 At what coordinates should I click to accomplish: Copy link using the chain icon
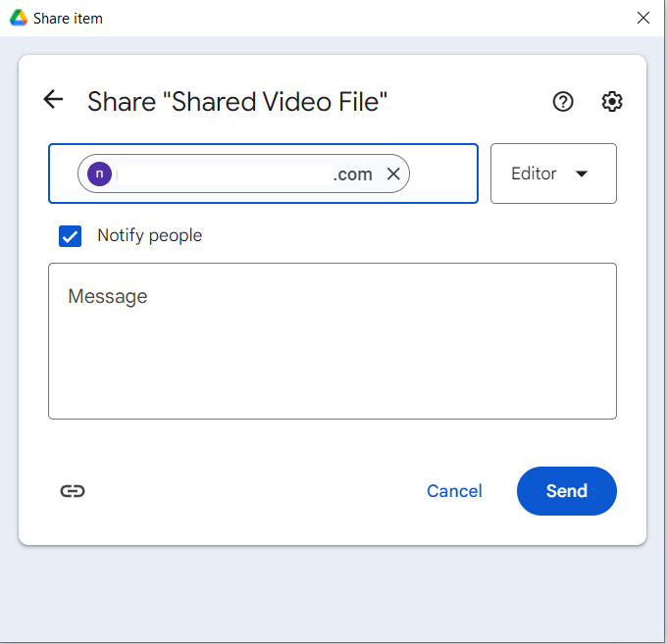[73, 491]
